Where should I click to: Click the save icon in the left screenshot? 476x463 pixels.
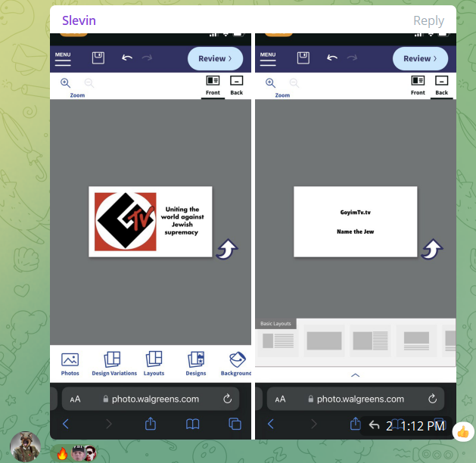click(98, 57)
